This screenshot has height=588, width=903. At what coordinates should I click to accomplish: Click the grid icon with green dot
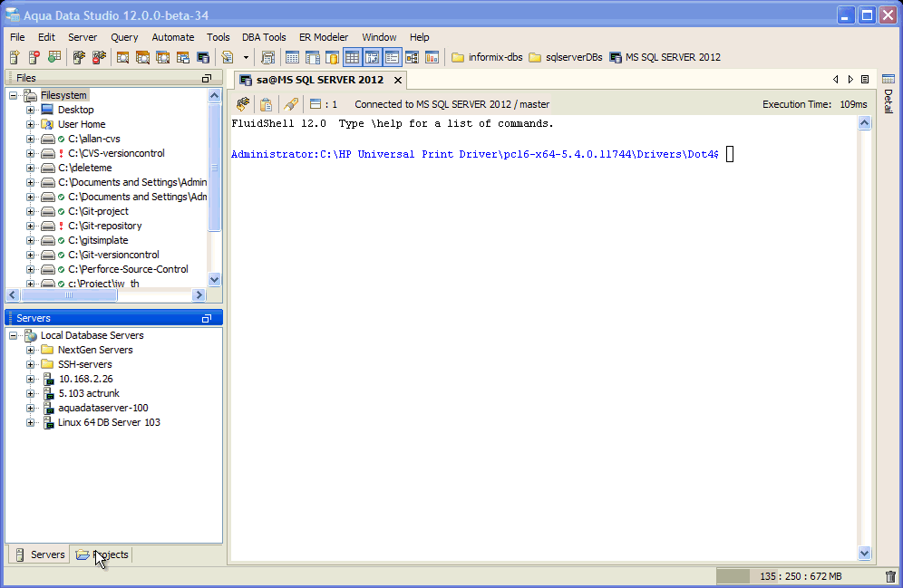[x=54, y=57]
